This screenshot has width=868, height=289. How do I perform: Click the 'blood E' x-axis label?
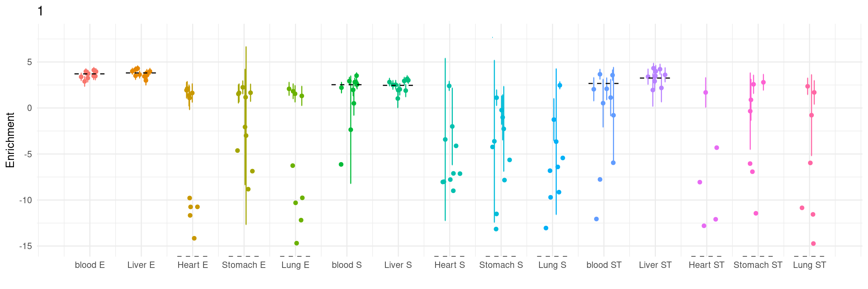(x=90, y=265)
